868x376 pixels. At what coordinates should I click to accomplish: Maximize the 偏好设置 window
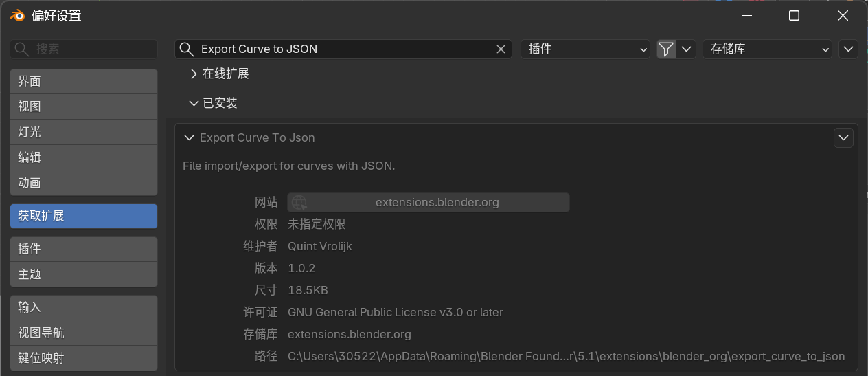[794, 15]
